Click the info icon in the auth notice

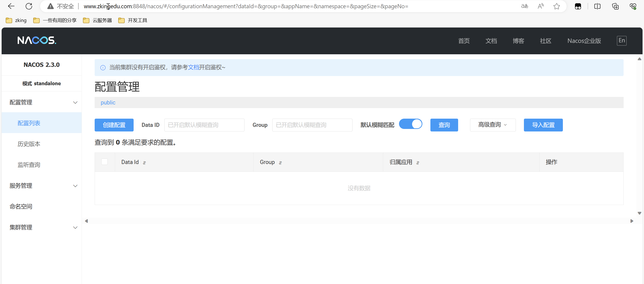(103, 67)
